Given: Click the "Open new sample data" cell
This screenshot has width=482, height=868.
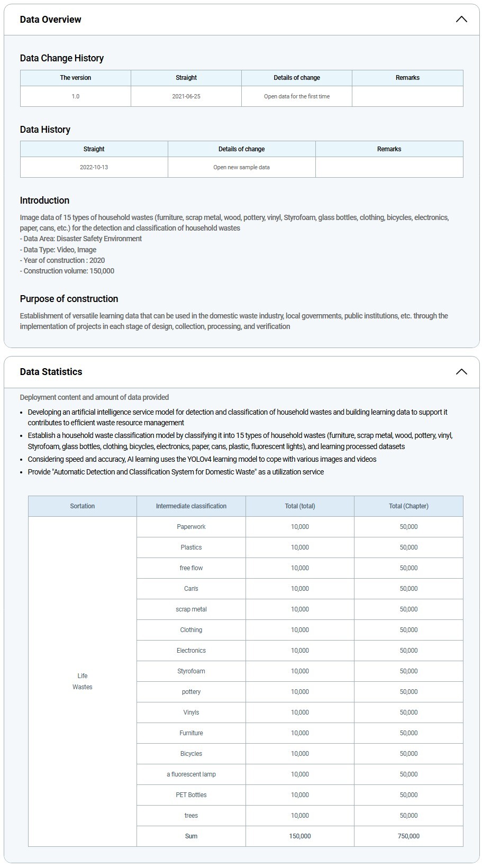Looking at the screenshot, I should tap(242, 167).
